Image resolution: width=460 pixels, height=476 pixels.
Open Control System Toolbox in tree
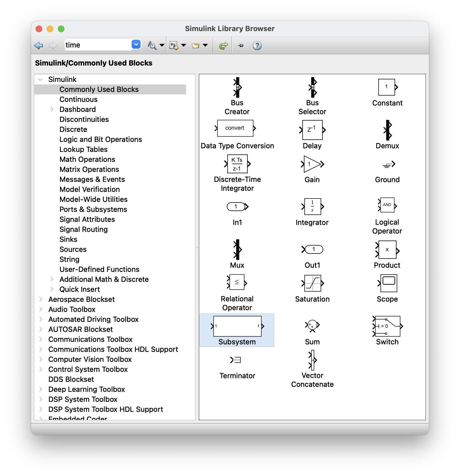88,369
